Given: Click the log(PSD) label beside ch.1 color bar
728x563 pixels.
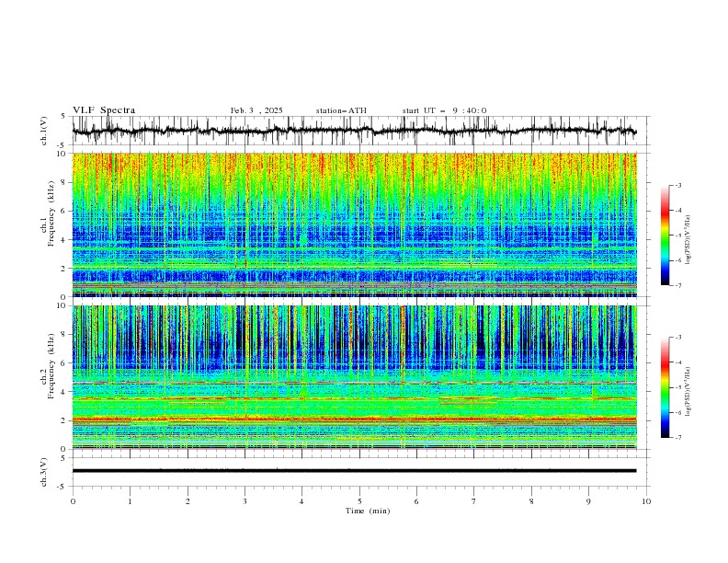Looking at the screenshot, I should 688,239.
